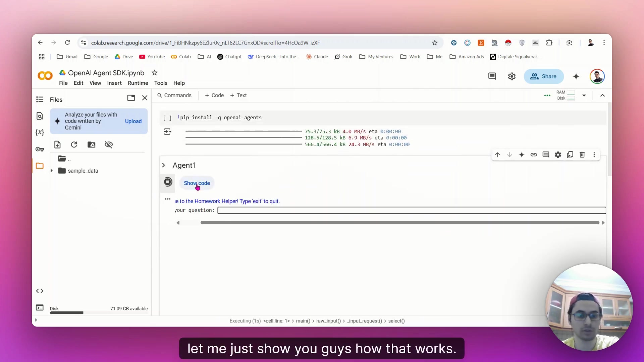Viewport: 644px width, 362px height.
Task: Add a comment to the cell
Action: [546, 155]
